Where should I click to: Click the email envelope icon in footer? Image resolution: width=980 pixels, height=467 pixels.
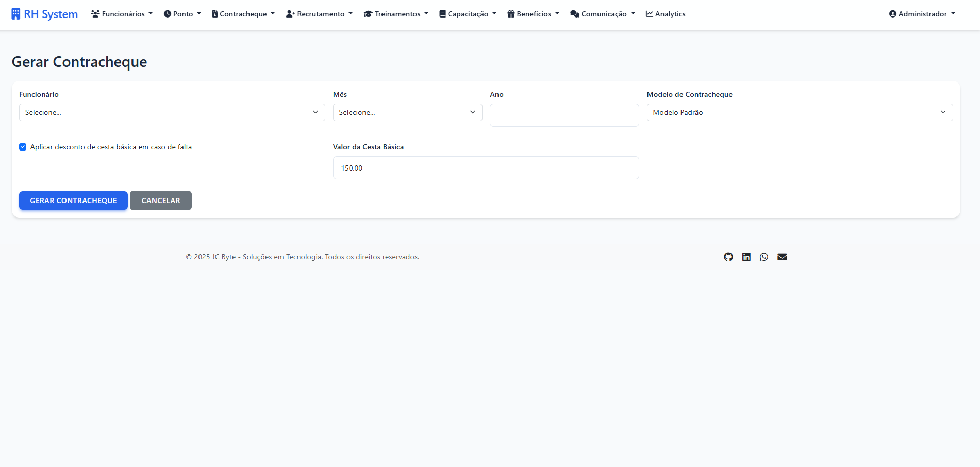tap(782, 257)
